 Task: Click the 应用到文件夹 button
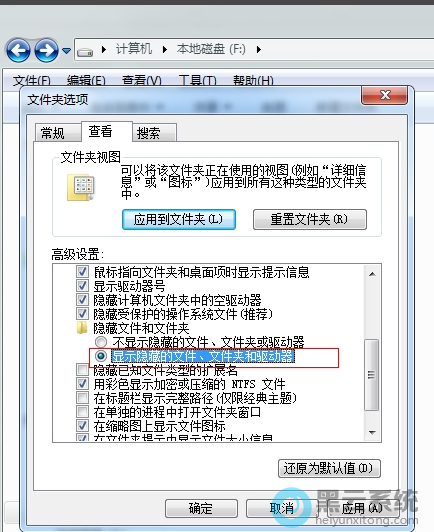179,220
